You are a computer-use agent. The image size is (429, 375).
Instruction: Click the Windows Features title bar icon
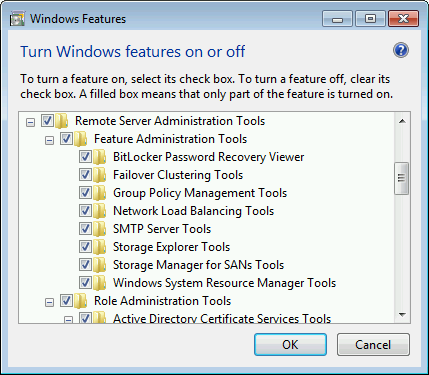[17, 19]
